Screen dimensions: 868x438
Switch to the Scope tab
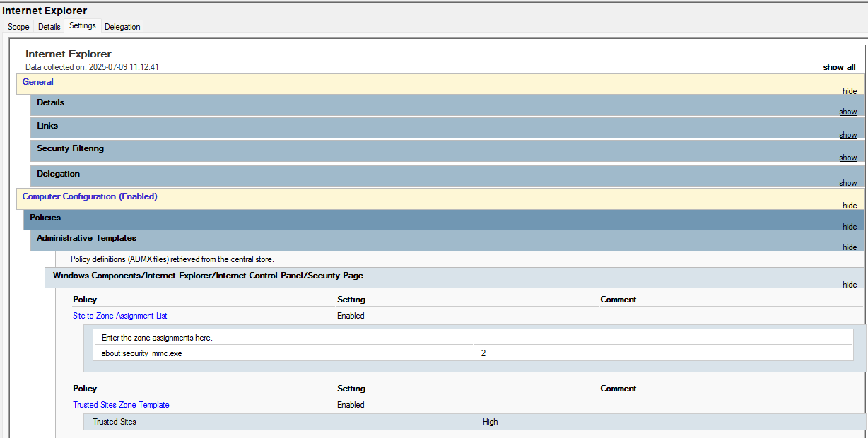[18, 27]
